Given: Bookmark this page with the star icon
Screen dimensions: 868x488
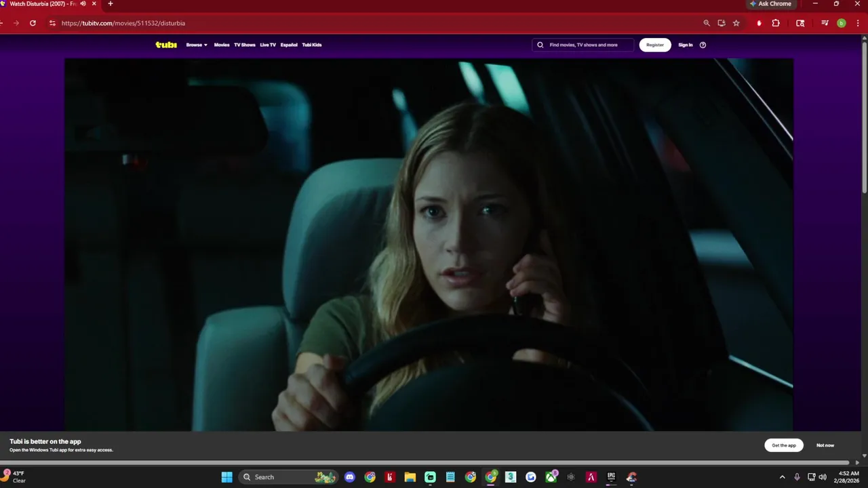Looking at the screenshot, I should click(x=736, y=23).
